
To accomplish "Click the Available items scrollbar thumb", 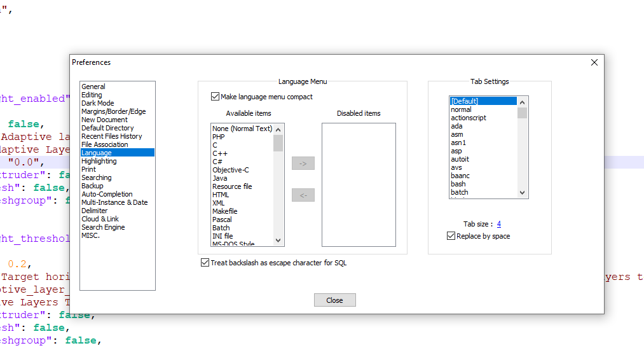I will (278, 143).
